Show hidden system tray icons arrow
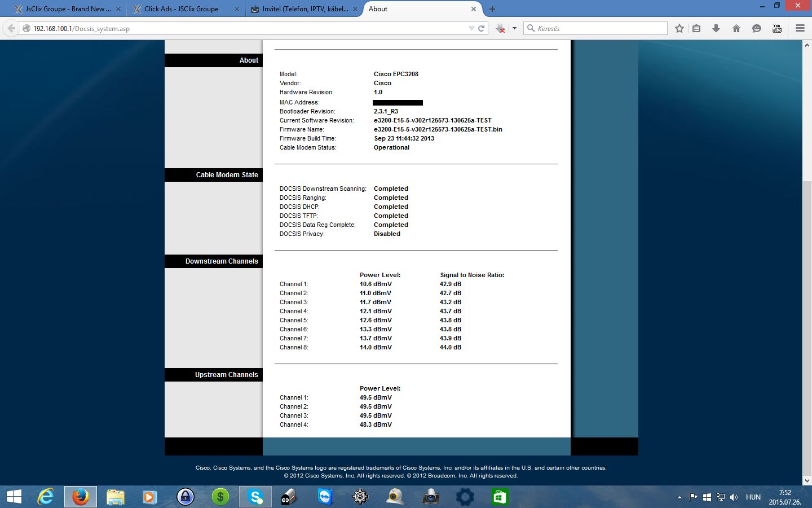 point(679,497)
